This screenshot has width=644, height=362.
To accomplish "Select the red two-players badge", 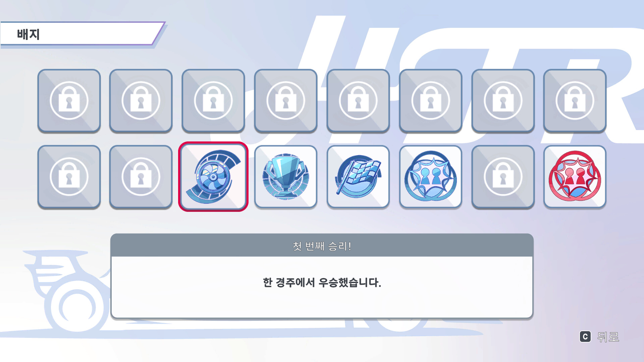I will click(x=575, y=177).
